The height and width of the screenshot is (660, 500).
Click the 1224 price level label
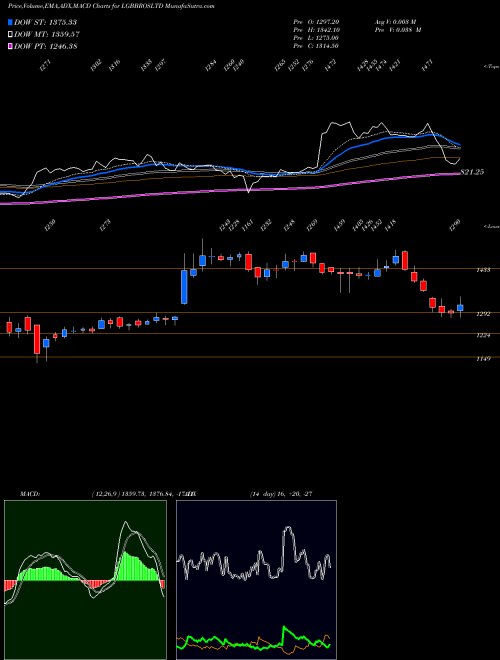click(483, 335)
